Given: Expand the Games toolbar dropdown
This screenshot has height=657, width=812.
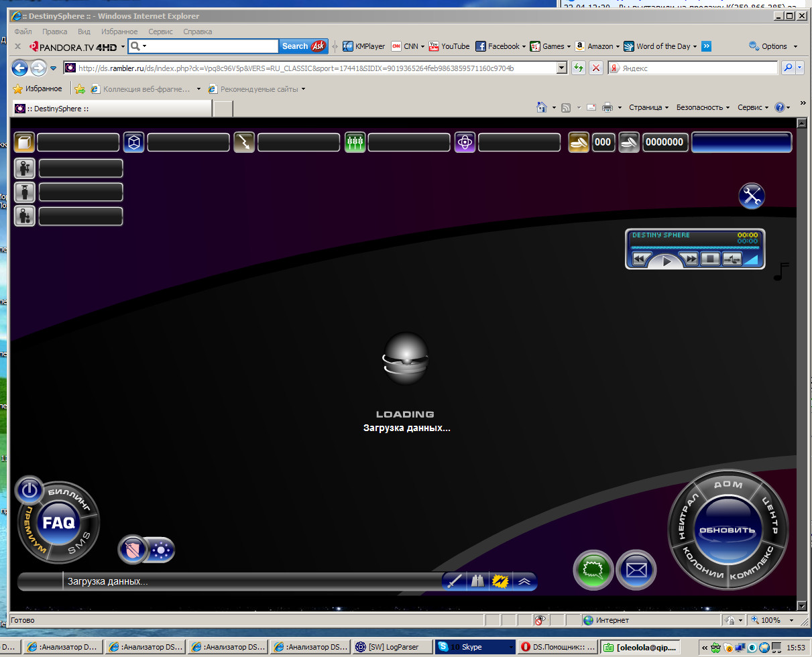Looking at the screenshot, I should click(x=569, y=46).
